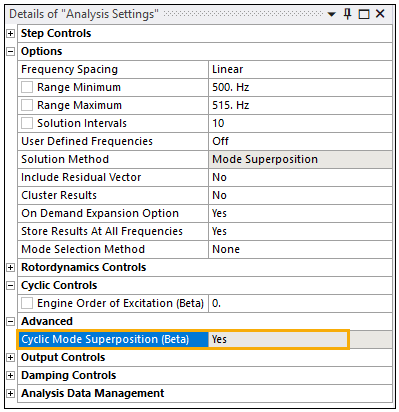Expand the Step Controls section
Viewport: 399px width, 412px height.
11,33
